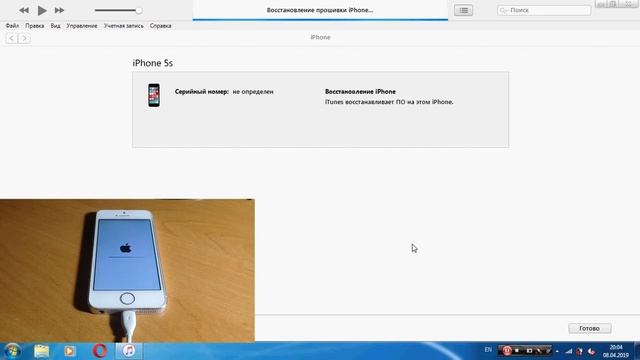Click the restore progress bar under the status title
Screen dimensions: 640x360
point(320,19)
